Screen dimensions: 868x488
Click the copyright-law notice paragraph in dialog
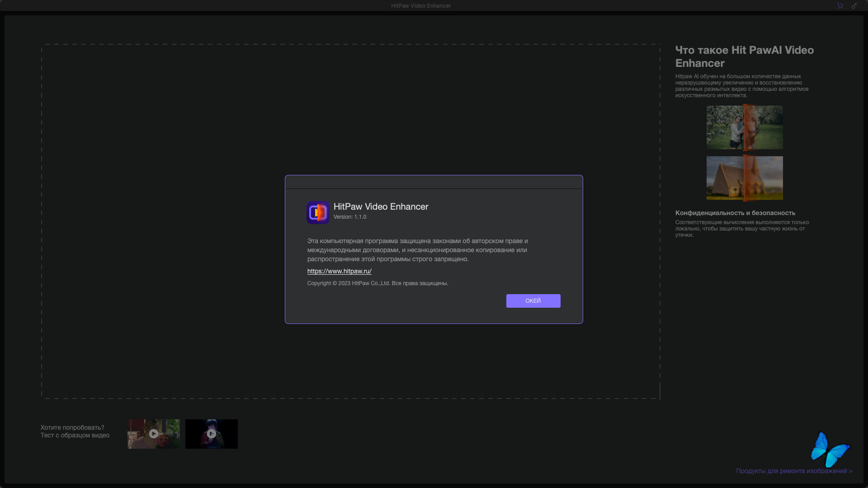[x=418, y=250]
